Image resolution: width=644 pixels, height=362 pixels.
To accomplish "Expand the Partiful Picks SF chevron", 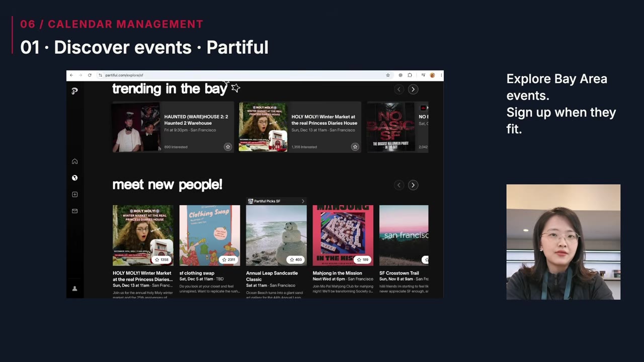I will 303,201.
